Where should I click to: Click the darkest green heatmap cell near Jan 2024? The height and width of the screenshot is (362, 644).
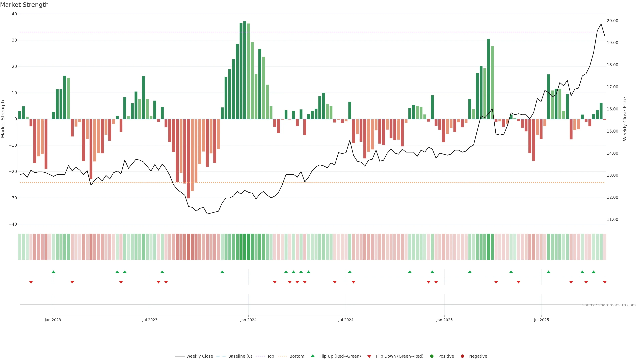point(245,247)
